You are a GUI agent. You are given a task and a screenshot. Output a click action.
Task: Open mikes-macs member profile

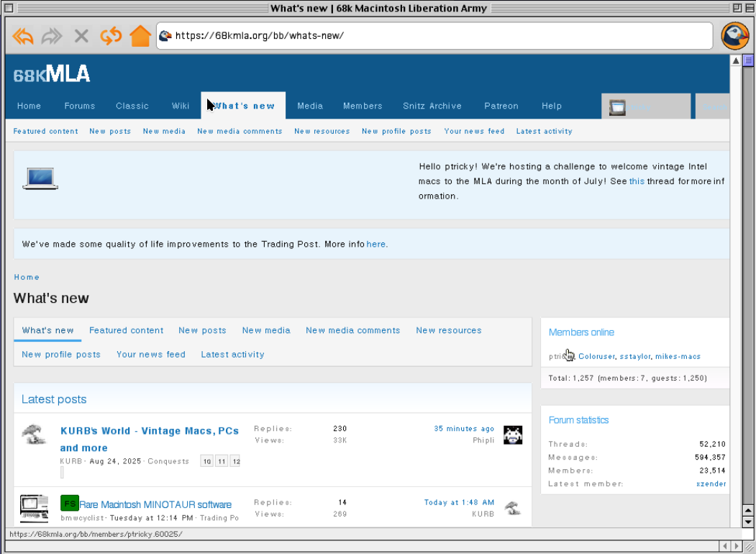678,356
